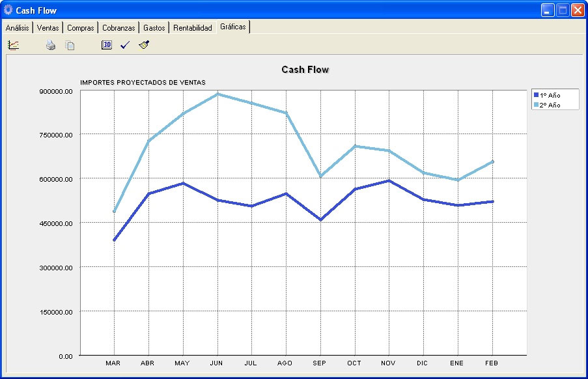This screenshot has height=379, width=588.
Task: Click the 1º Año legend color box
Action: (536, 95)
